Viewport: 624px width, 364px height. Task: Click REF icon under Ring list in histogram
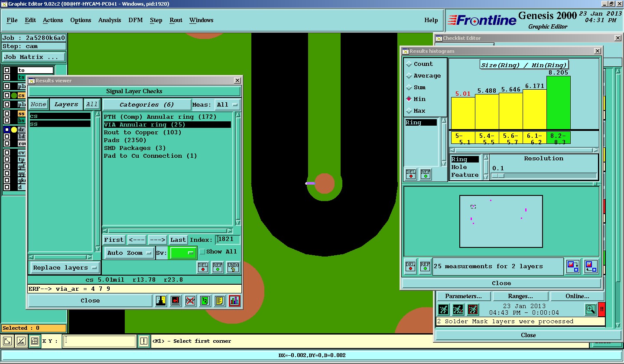(x=426, y=174)
